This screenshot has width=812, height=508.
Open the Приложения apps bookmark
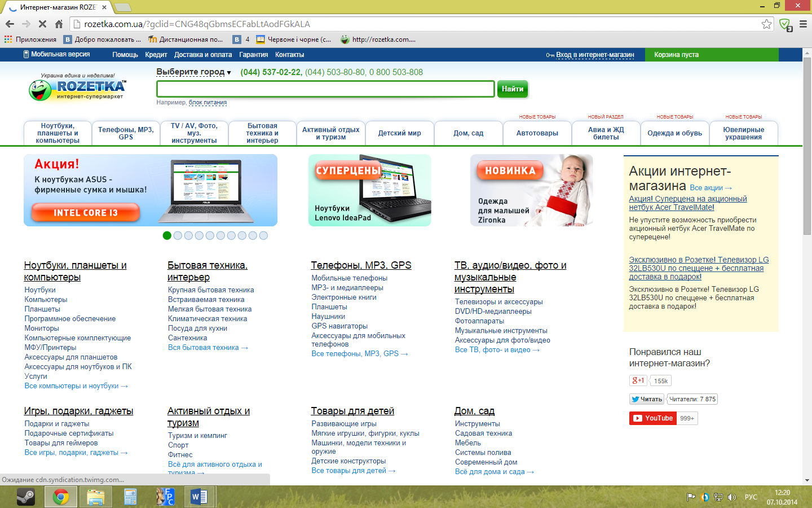(30, 40)
